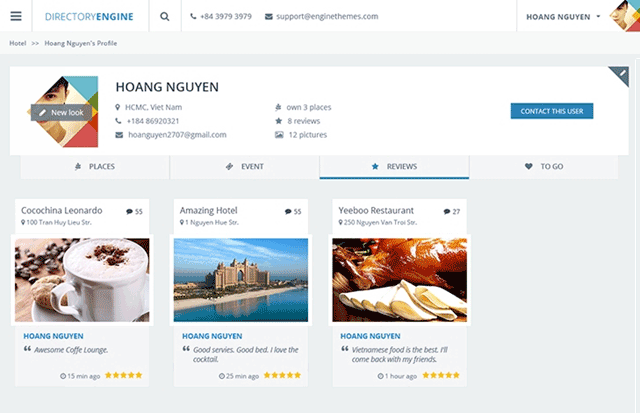The height and width of the screenshot is (413, 640).
Task: Open the roast duck food photo thumbnail
Action: pyautogui.click(x=400, y=280)
